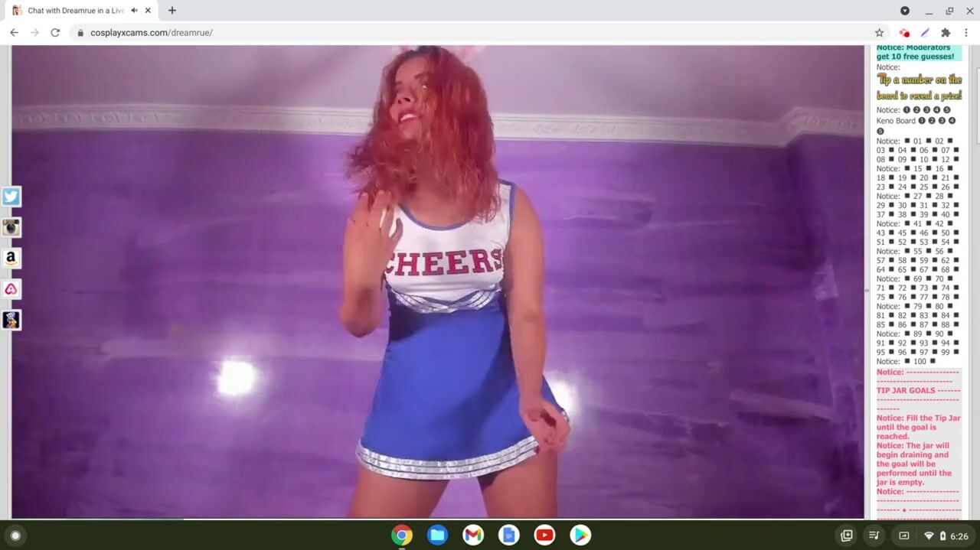Viewport: 980px width, 550px height.
Task: Open the profile dropdown in title bar
Action: click(x=905, y=11)
